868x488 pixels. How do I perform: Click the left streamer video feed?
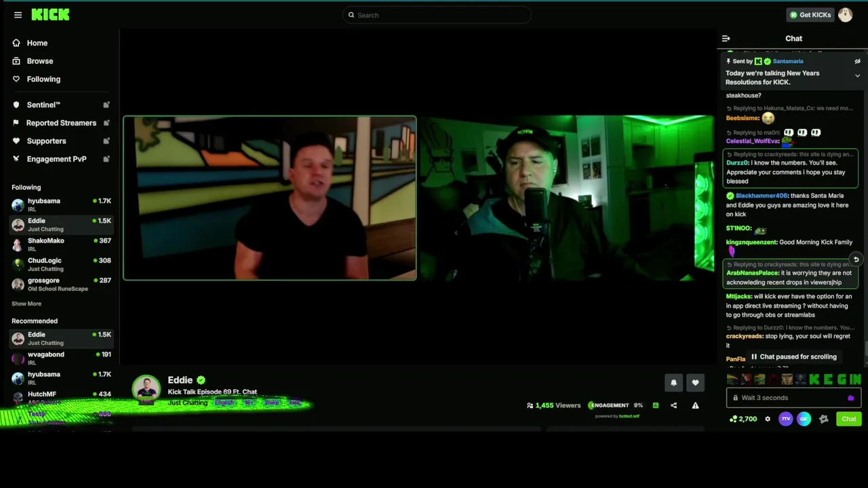tap(270, 198)
